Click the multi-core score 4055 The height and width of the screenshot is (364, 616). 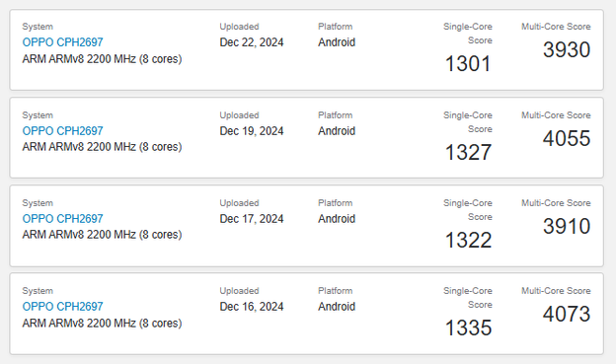tap(567, 138)
